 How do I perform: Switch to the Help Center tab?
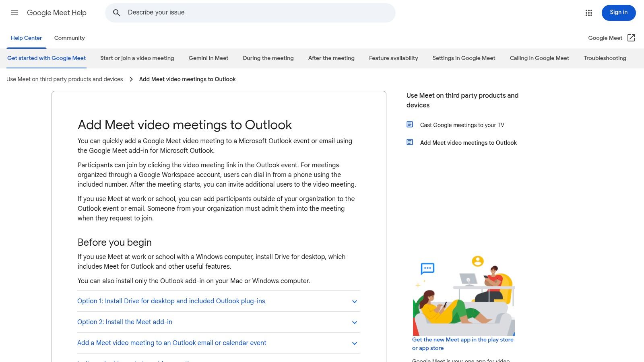click(27, 38)
